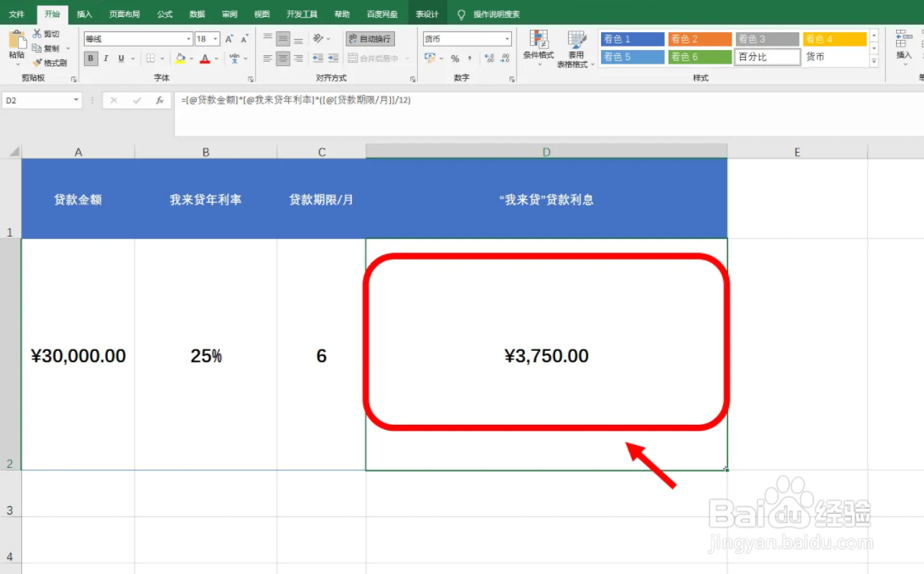Apply the 着色 6 cell style
Viewport: 924px width, 574px height.
tap(699, 57)
